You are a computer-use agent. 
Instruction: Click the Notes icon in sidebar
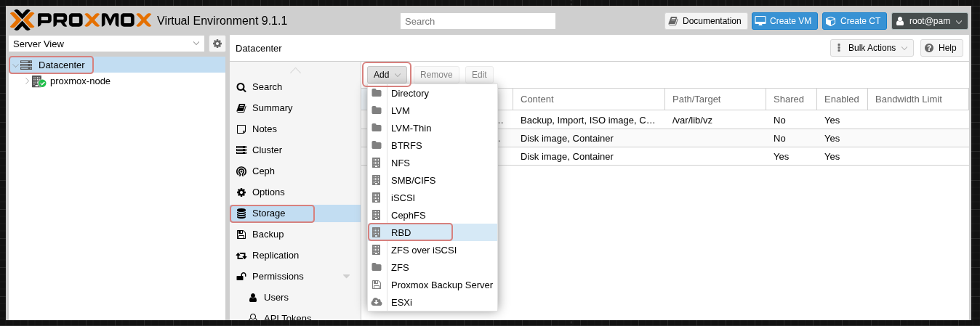(241, 129)
